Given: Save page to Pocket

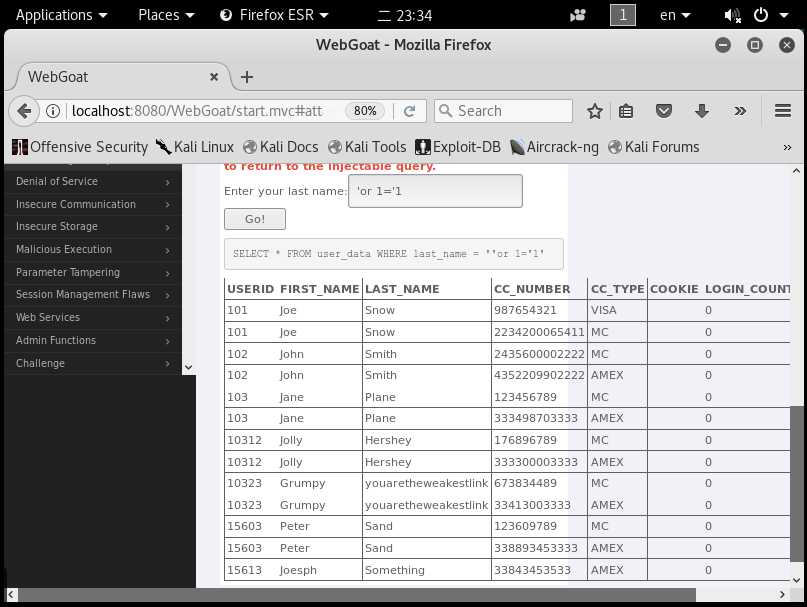Looking at the screenshot, I should tap(664, 111).
